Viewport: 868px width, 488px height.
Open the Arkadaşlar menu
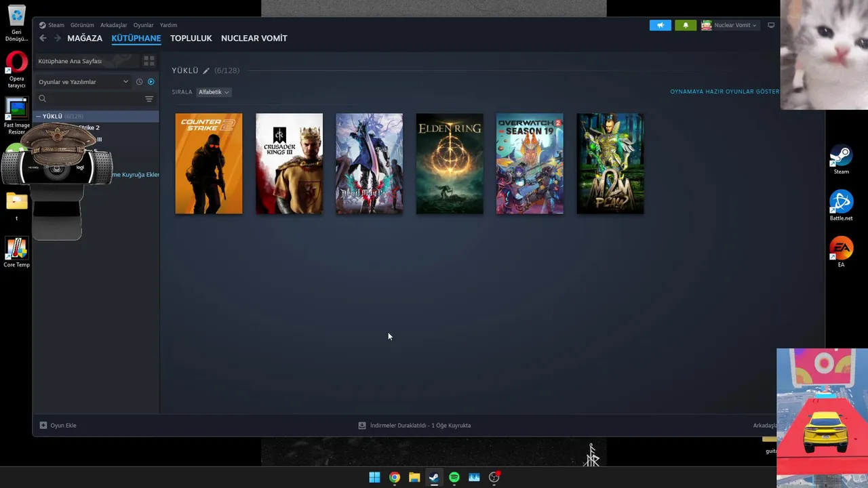(114, 25)
